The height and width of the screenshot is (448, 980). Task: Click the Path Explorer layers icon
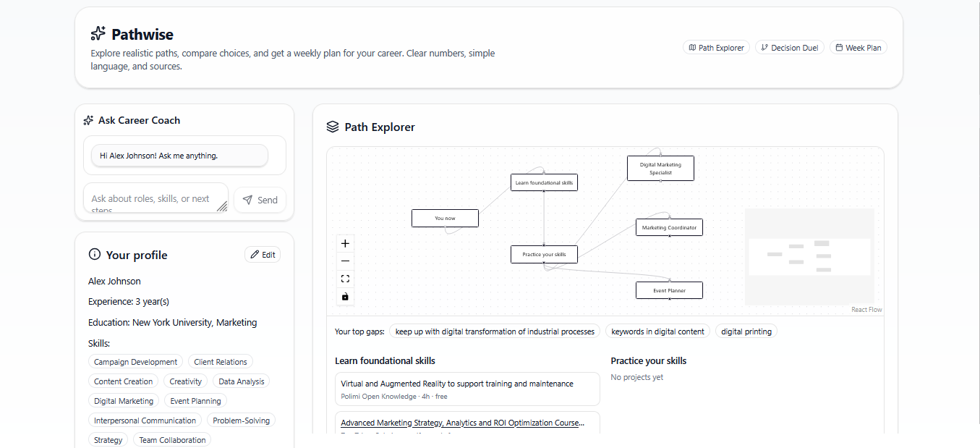click(x=333, y=127)
